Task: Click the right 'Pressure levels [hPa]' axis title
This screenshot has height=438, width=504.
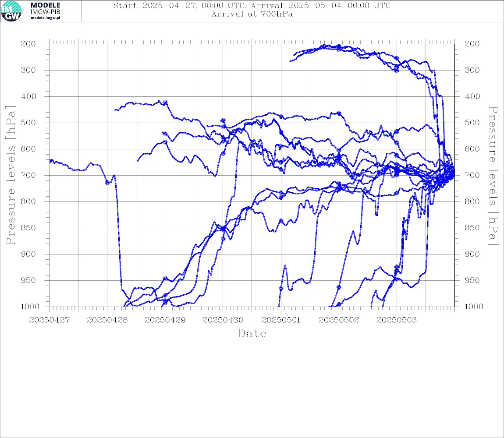Action: click(x=493, y=176)
